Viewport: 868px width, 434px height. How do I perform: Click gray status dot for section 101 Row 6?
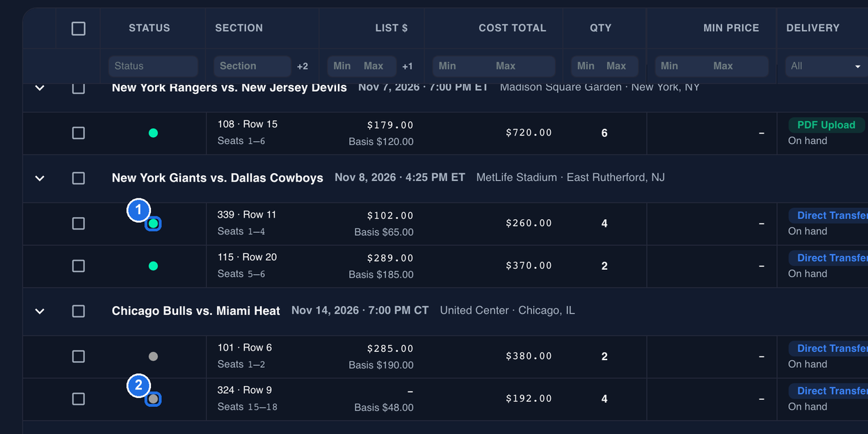[153, 356]
